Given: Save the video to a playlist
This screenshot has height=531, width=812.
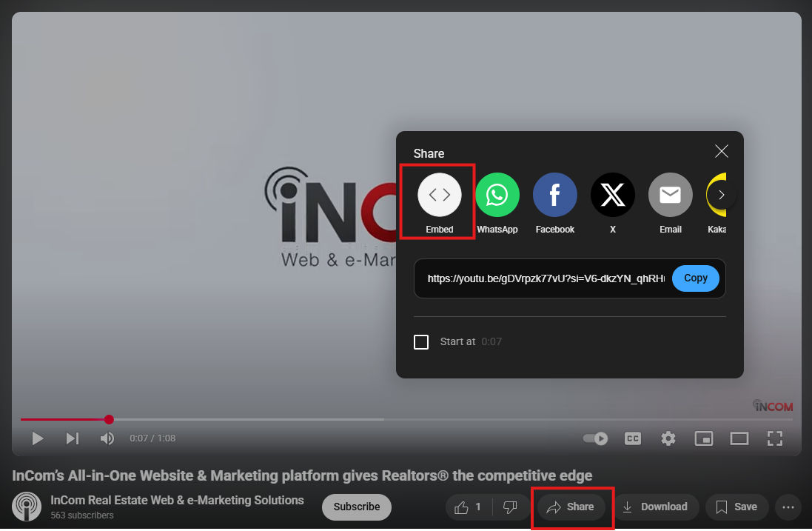Looking at the screenshot, I should (x=736, y=507).
